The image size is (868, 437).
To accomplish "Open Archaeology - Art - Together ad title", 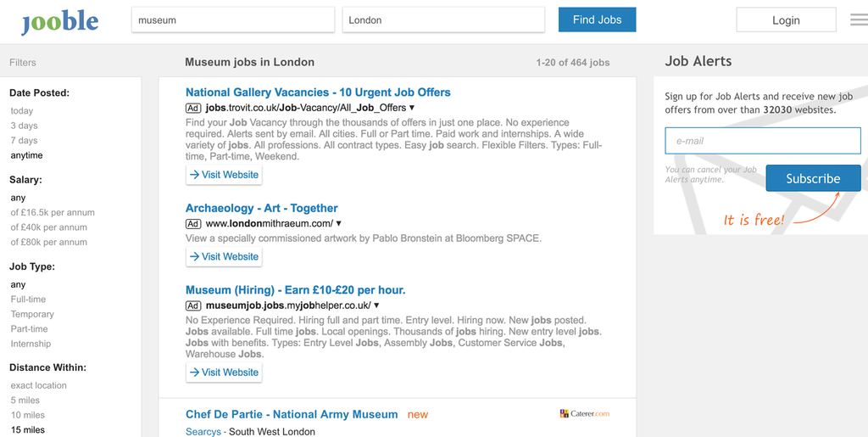I will 261,208.
